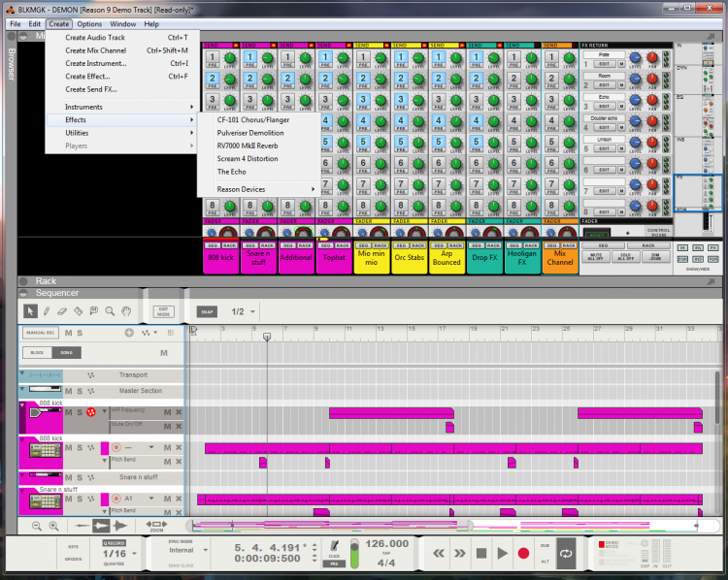Click the red Record transport button
This screenshot has height=580, width=728.
524,553
